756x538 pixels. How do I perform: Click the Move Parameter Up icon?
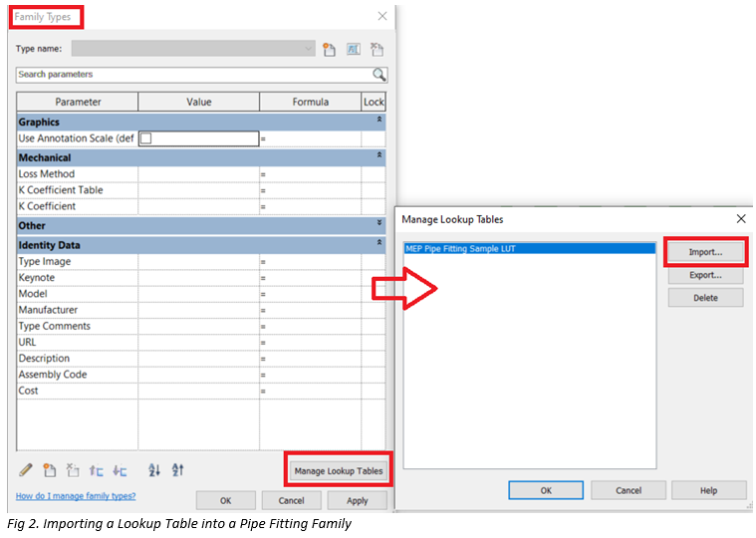[x=97, y=469]
